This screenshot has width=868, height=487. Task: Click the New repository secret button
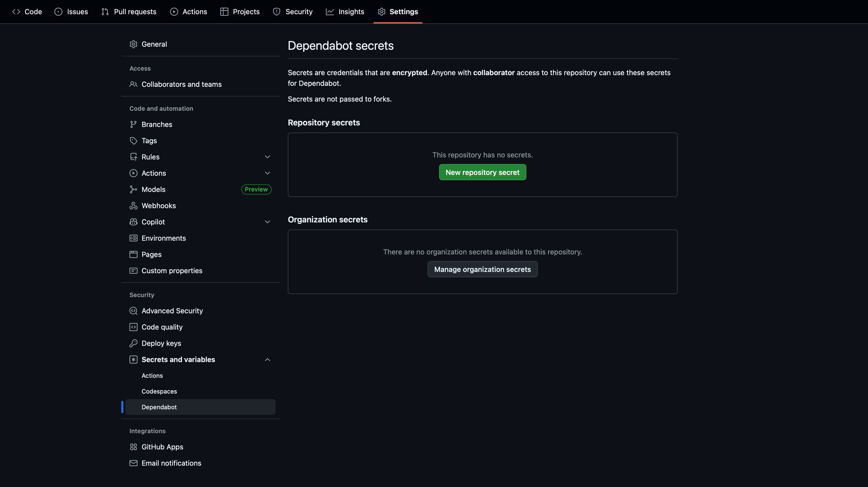[x=482, y=172]
